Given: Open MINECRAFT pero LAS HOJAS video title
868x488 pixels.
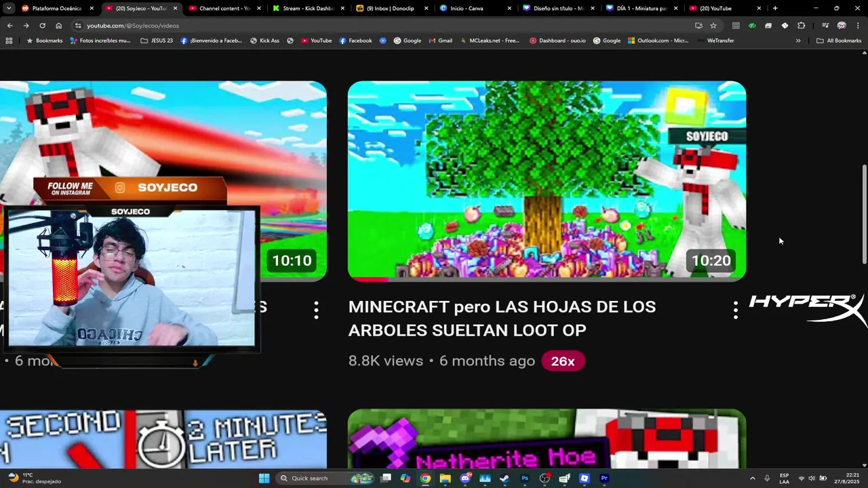Looking at the screenshot, I should click(502, 318).
